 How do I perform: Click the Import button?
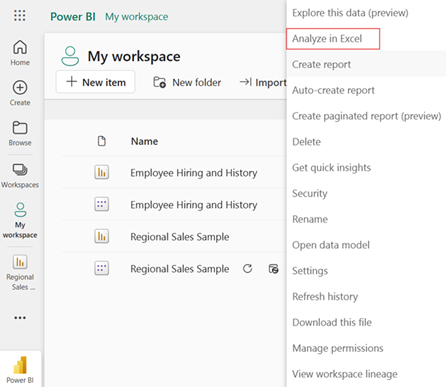[263, 82]
